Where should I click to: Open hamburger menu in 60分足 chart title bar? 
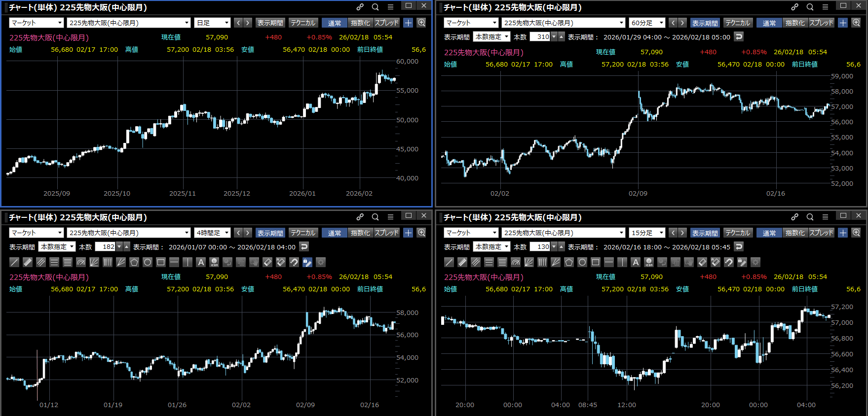tap(825, 7)
